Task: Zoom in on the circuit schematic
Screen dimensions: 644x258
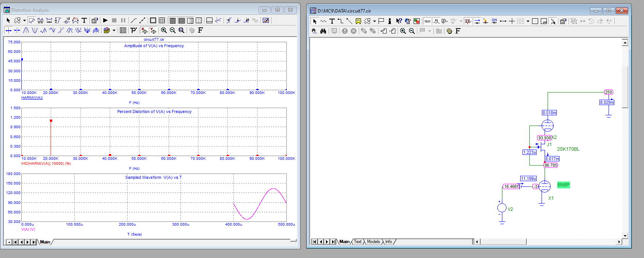Action: [x=403, y=31]
